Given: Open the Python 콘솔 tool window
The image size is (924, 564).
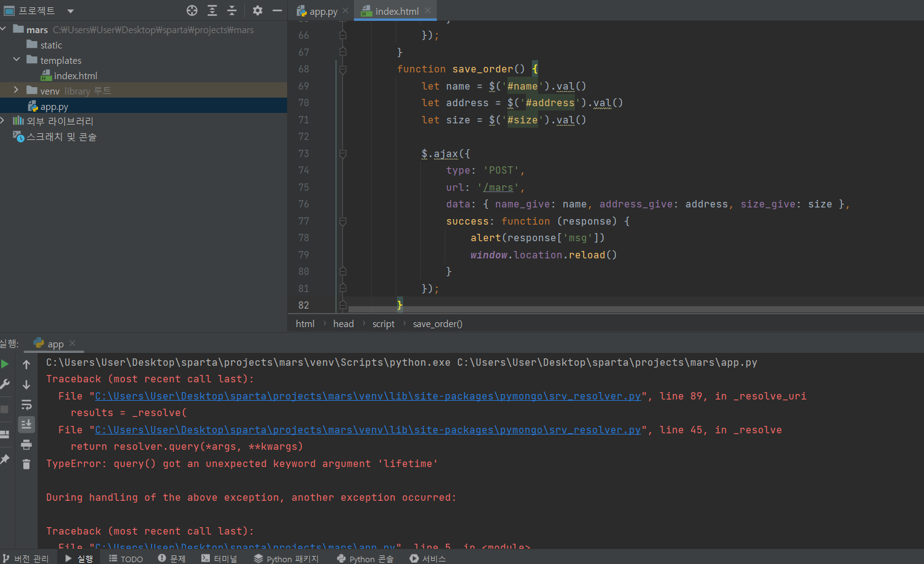Looking at the screenshot, I should click(x=366, y=558).
